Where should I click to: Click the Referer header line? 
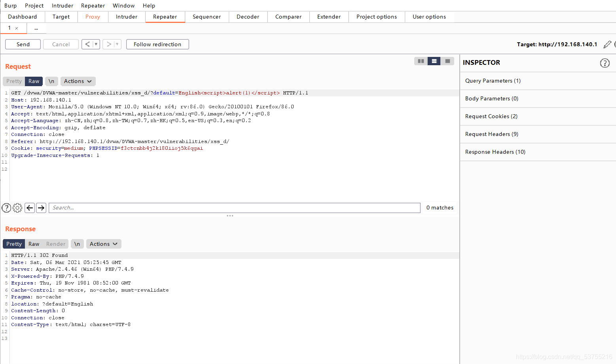[x=120, y=141]
